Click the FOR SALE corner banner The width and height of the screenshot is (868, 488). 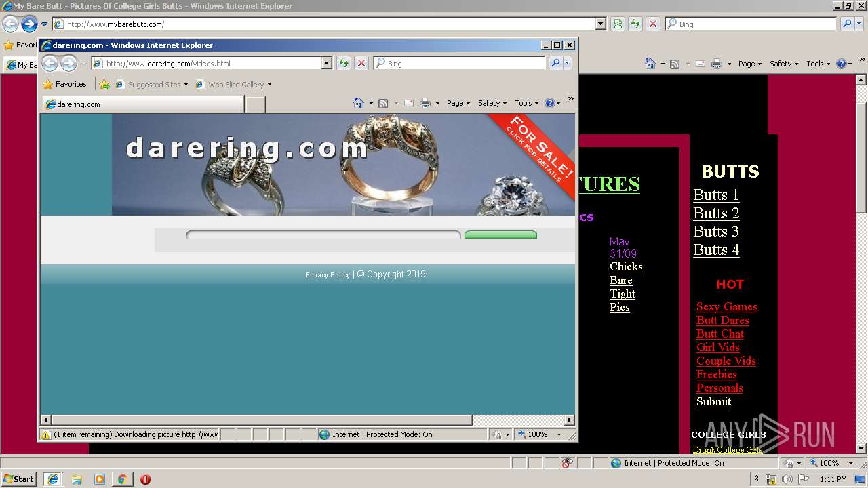click(538, 152)
